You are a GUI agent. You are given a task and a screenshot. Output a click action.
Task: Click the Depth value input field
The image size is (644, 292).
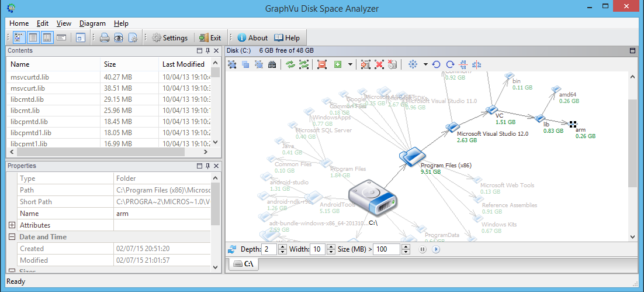coord(269,249)
